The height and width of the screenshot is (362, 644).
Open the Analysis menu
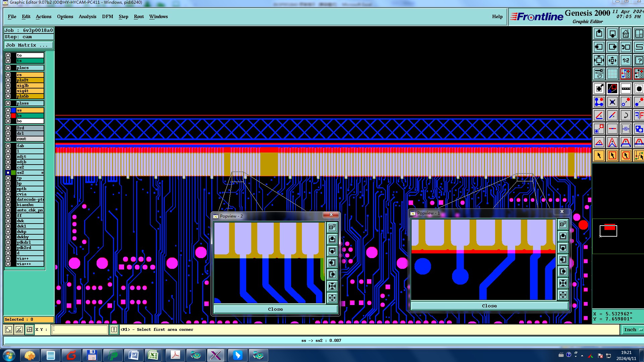(87, 16)
